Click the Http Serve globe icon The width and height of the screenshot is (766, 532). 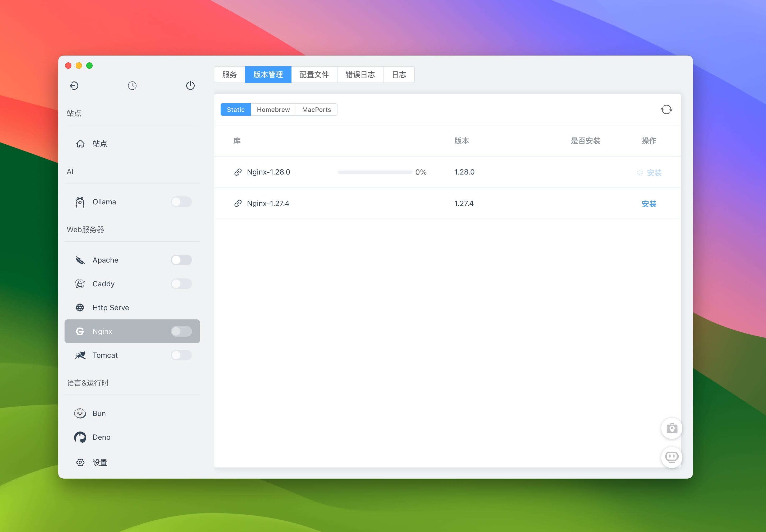80,308
